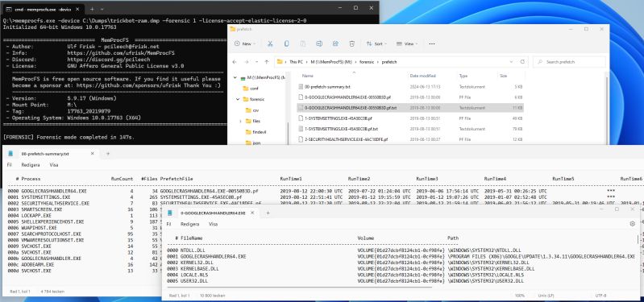Select file 00-prefetch-summary.txt in Explorer
This screenshot has height=302, width=644.
coord(327,87)
